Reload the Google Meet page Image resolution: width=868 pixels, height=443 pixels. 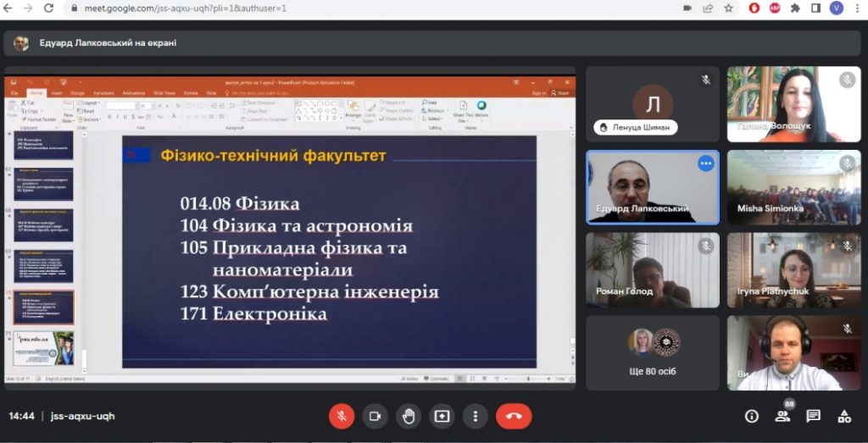(48, 8)
